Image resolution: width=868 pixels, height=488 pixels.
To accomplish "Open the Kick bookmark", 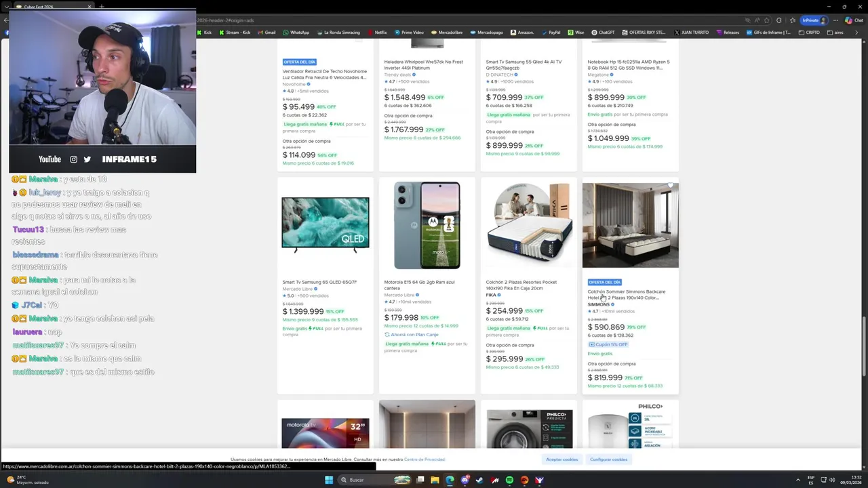I will 204,33.
